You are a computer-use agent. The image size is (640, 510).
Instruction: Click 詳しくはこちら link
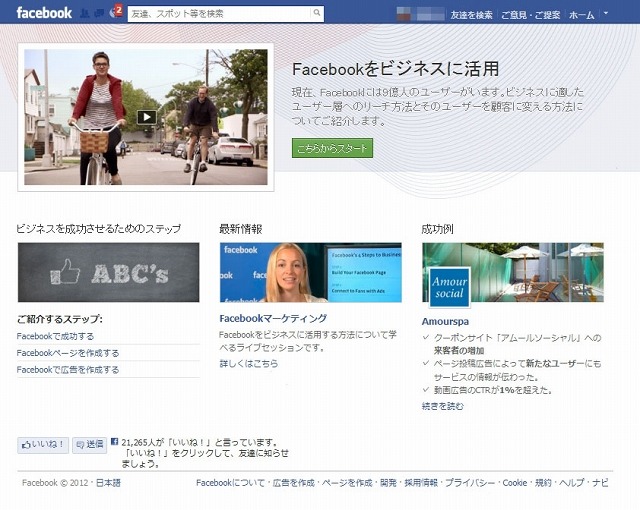coord(249,363)
